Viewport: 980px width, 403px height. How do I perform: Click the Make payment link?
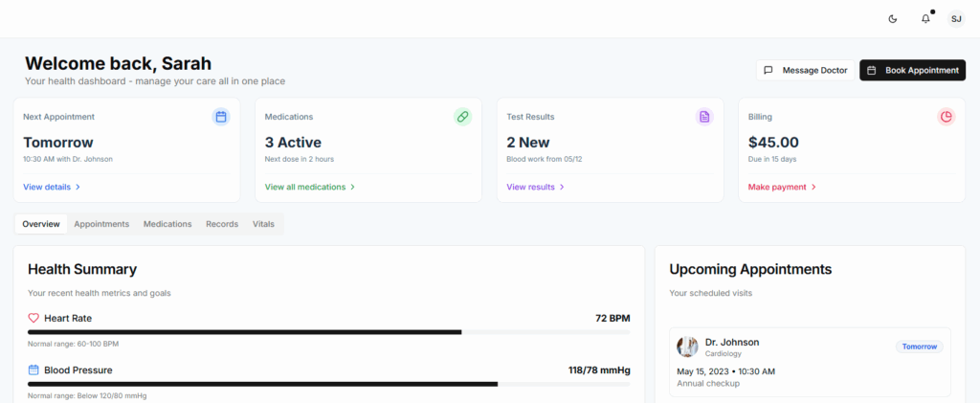click(782, 187)
